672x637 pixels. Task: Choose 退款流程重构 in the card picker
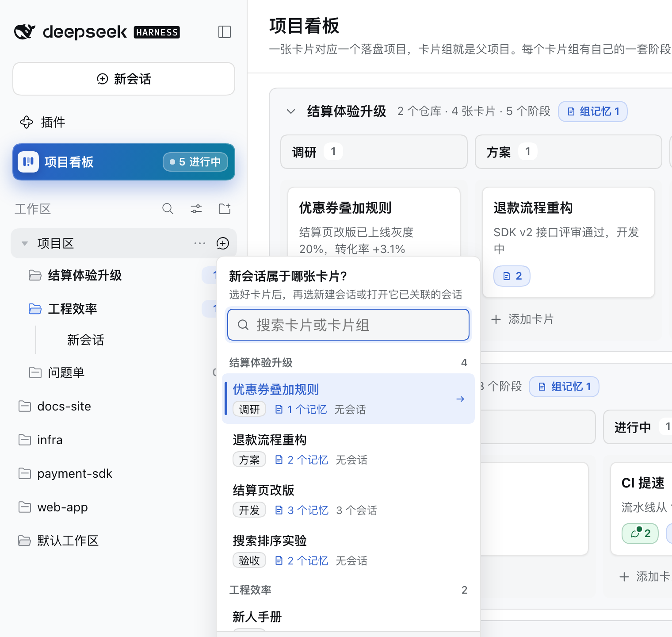point(348,449)
